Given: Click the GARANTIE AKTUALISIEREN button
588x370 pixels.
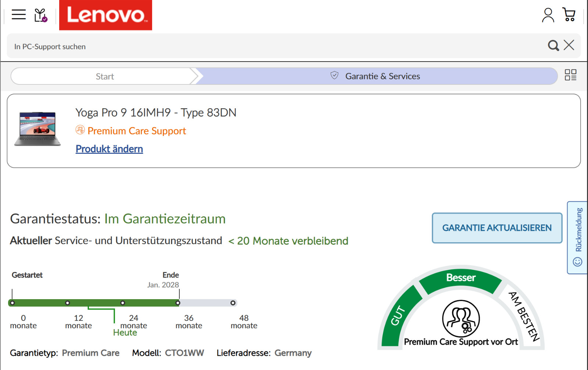Looking at the screenshot, I should pos(497,228).
